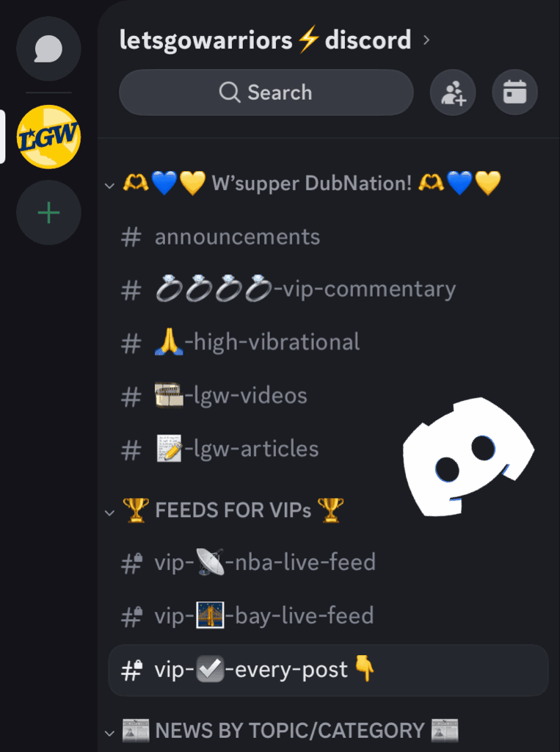Select the vip-bay-live-feed channel
560x752 pixels.
[328, 616]
